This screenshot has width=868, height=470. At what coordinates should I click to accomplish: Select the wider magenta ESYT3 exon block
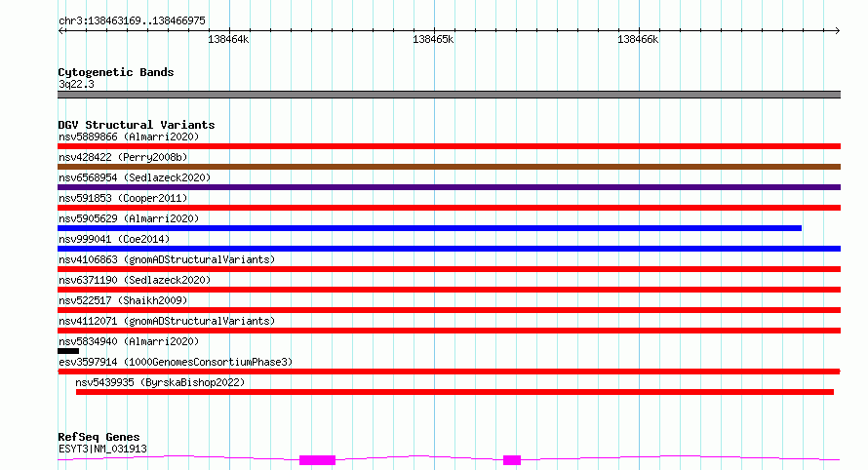[317, 460]
